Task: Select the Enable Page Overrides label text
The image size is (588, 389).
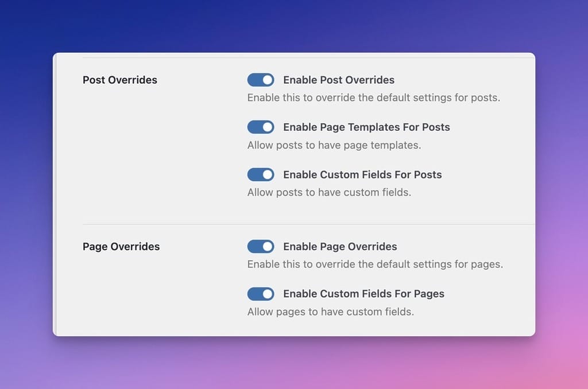Action: (339, 246)
